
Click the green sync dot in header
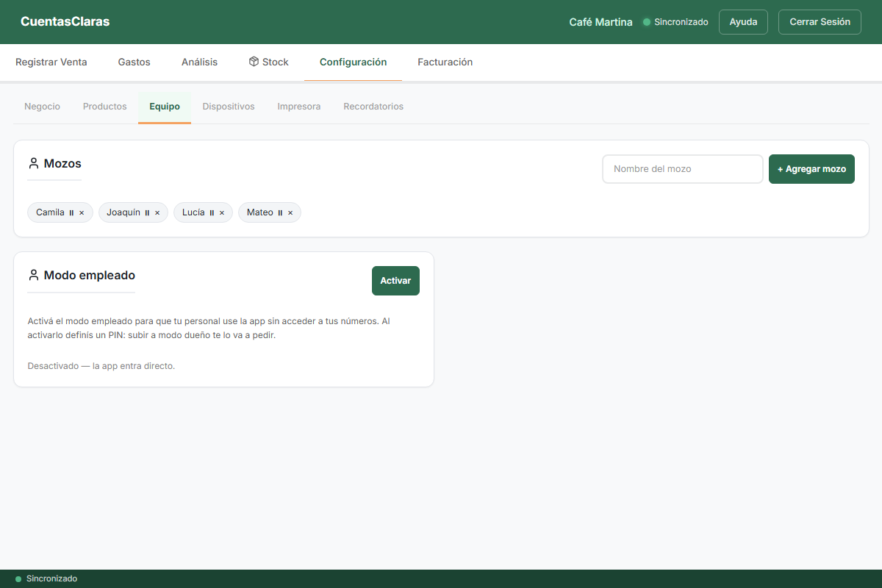647,22
